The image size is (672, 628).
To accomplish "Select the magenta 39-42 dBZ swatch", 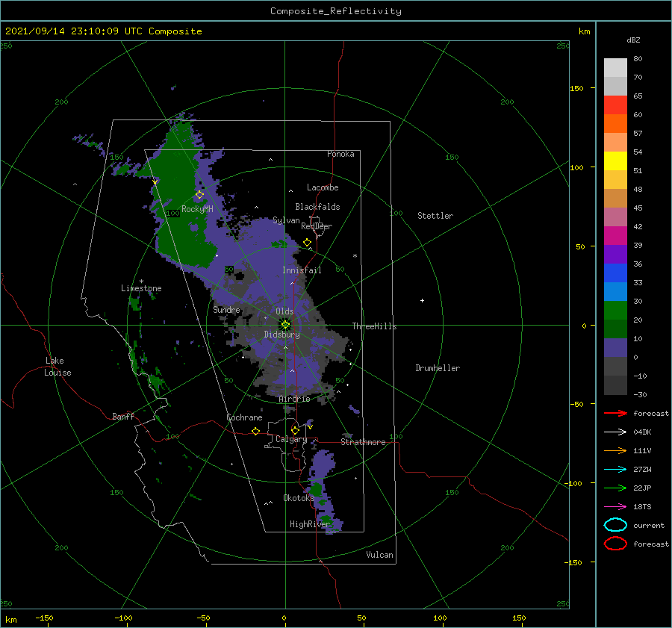I will pos(615,236).
